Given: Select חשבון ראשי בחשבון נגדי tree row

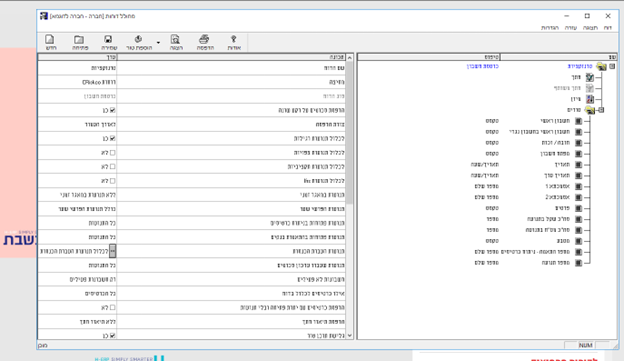Looking at the screenshot, I should pyautogui.click(x=539, y=132).
